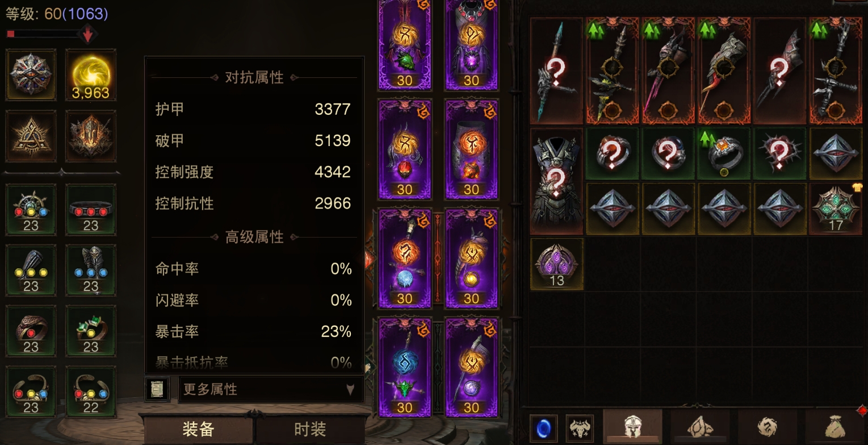Select the triangular rune emblem icon
The width and height of the screenshot is (868, 445).
(x=31, y=136)
